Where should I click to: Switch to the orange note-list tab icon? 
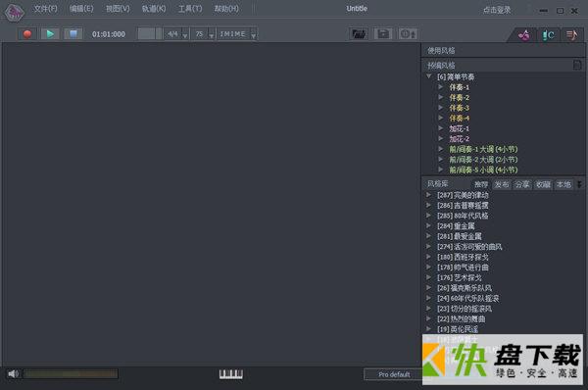coord(571,35)
